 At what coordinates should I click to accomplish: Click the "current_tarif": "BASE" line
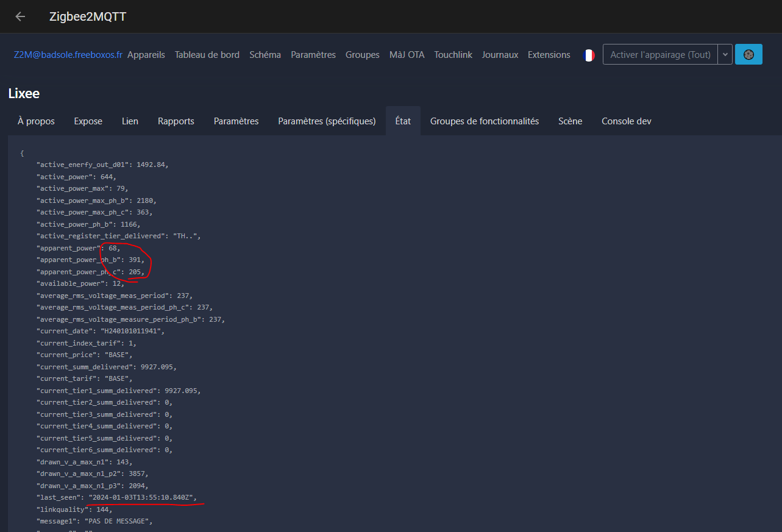84,378
